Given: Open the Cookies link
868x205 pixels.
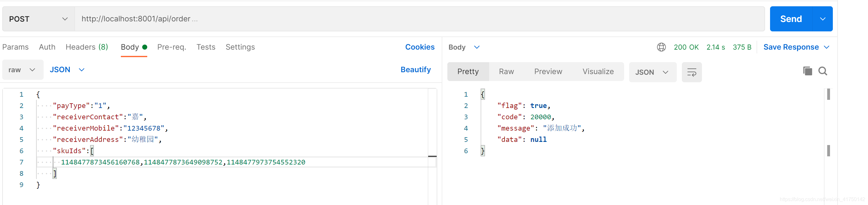Looking at the screenshot, I should click(419, 47).
